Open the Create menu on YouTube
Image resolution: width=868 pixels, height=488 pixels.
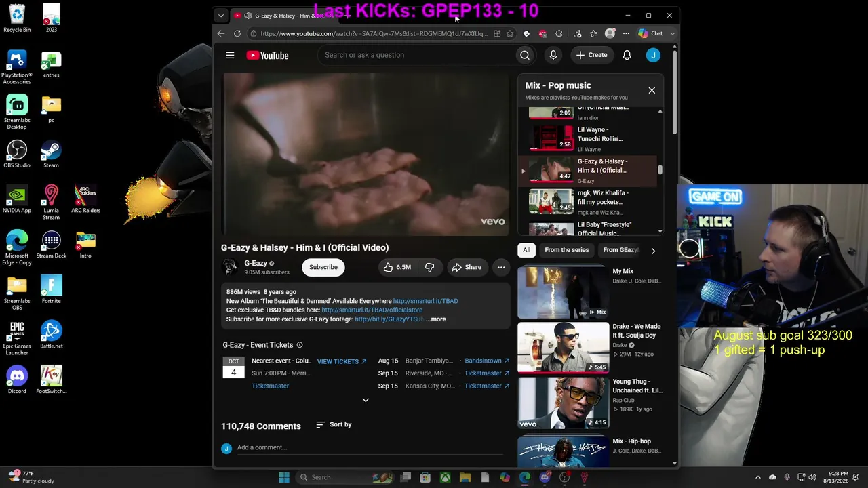(591, 55)
